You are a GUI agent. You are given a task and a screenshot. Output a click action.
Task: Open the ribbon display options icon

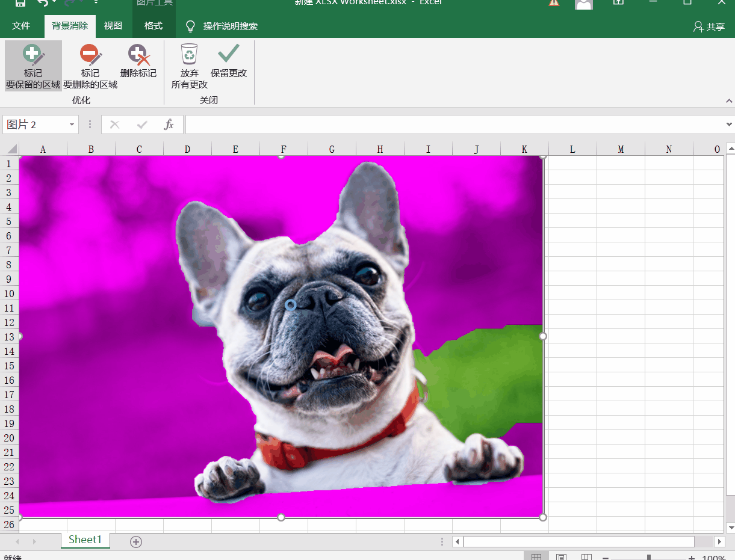point(618,2)
